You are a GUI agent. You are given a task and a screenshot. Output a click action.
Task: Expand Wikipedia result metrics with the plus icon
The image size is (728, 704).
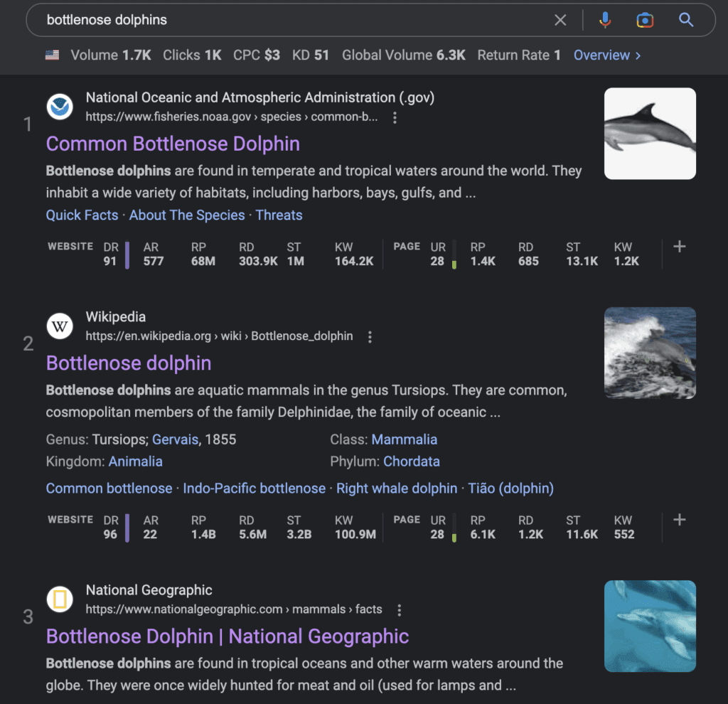[679, 520]
